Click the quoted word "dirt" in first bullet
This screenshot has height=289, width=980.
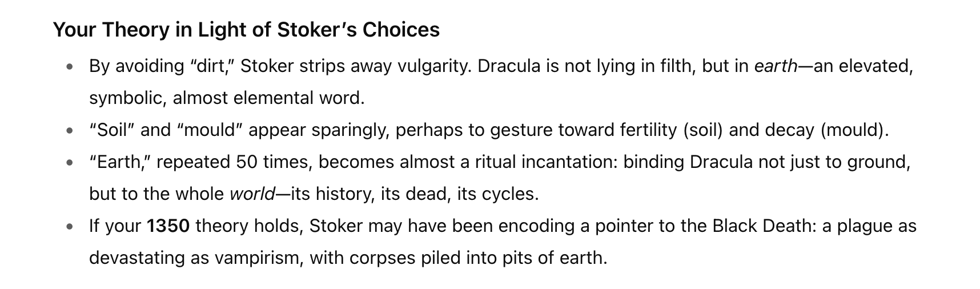click(x=210, y=66)
